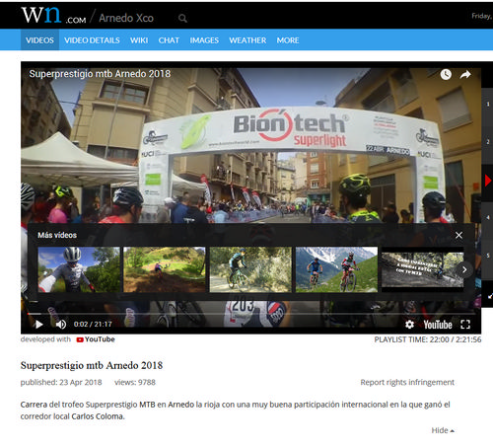
Task: Click the Superprestigio mtb Arnedo 2018 heading
Action: click(92, 365)
